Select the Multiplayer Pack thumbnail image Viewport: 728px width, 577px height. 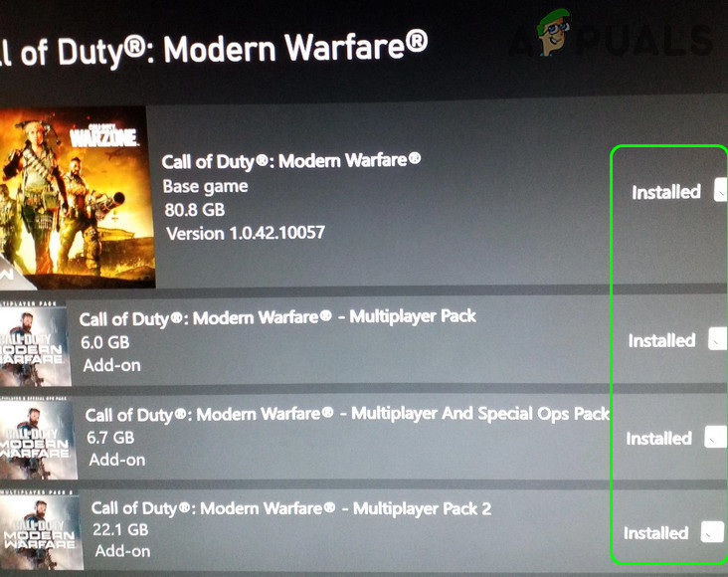click(x=35, y=345)
